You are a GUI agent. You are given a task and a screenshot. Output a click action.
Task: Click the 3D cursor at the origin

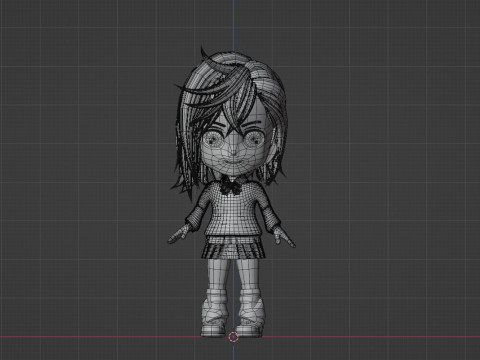tap(233, 337)
